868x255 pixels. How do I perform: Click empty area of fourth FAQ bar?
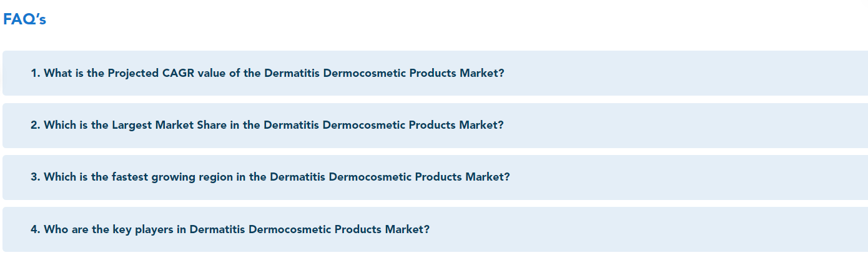point(649,229)
